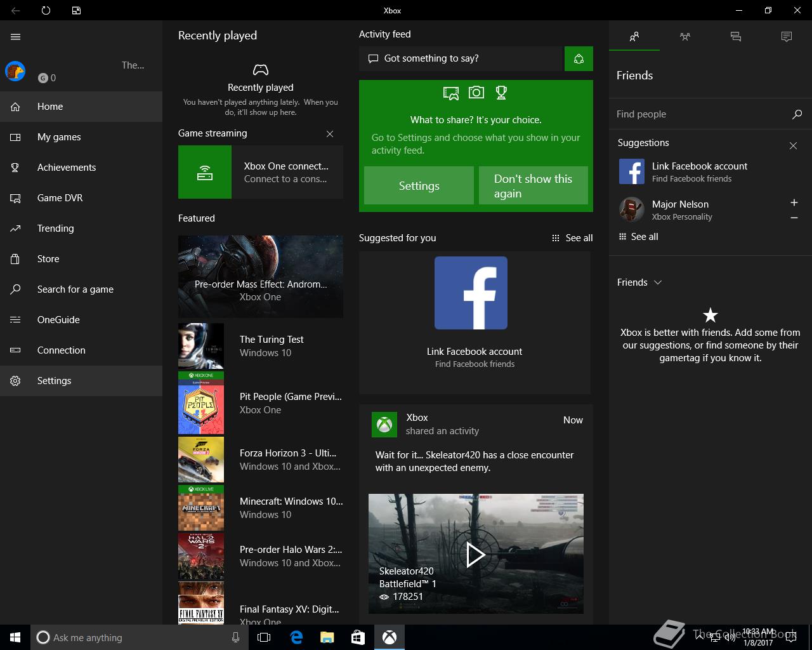The width and height of the screenshot is (812, 650).
Task: Open the hamburger navigation menu
Action: [x=16, y=37]
